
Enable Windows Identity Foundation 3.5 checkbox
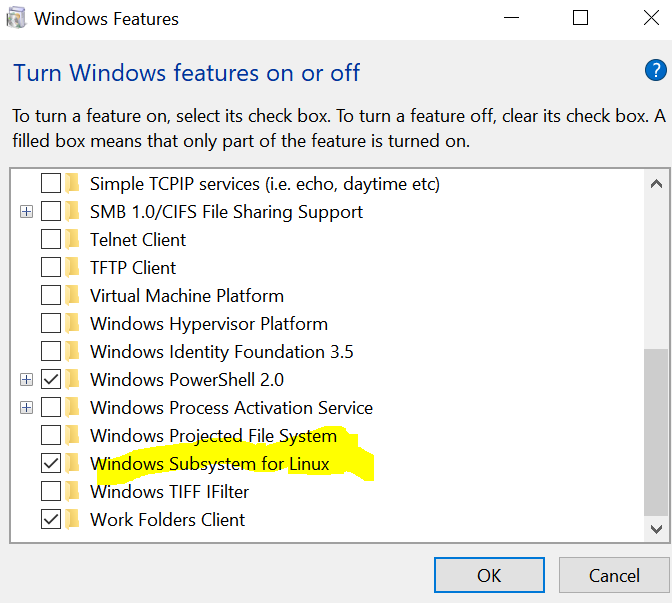(x=51, y=351)
